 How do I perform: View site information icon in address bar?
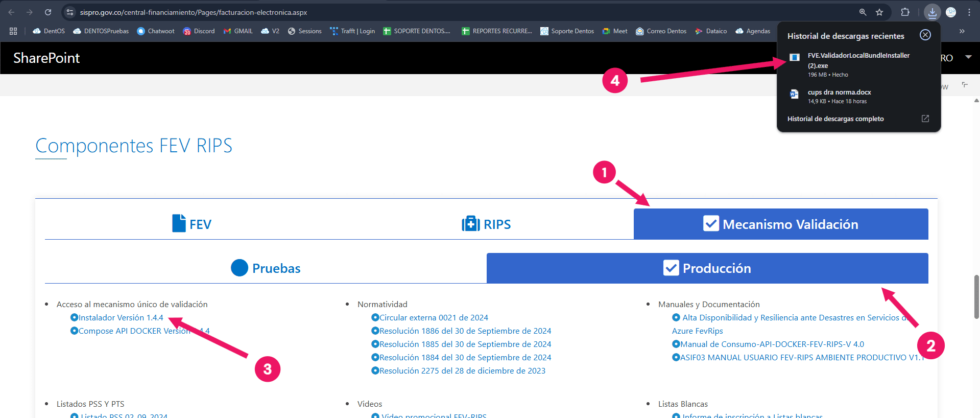click(x=70, y=12)
